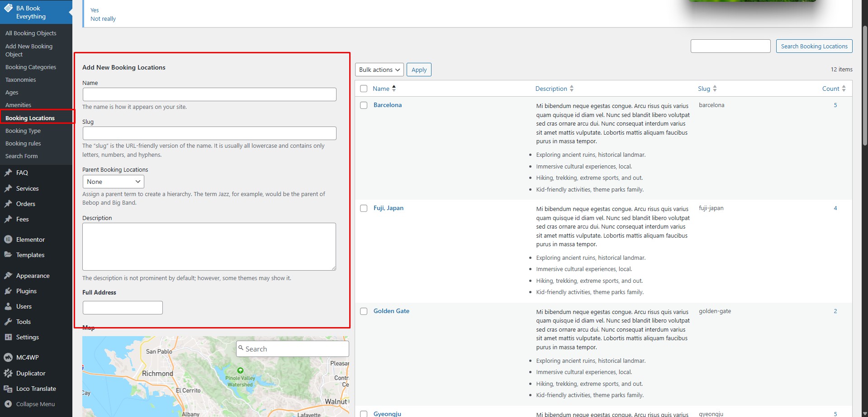868x417 pixels.
Task: Sort by Name column arrows
Action: point(394,89)
